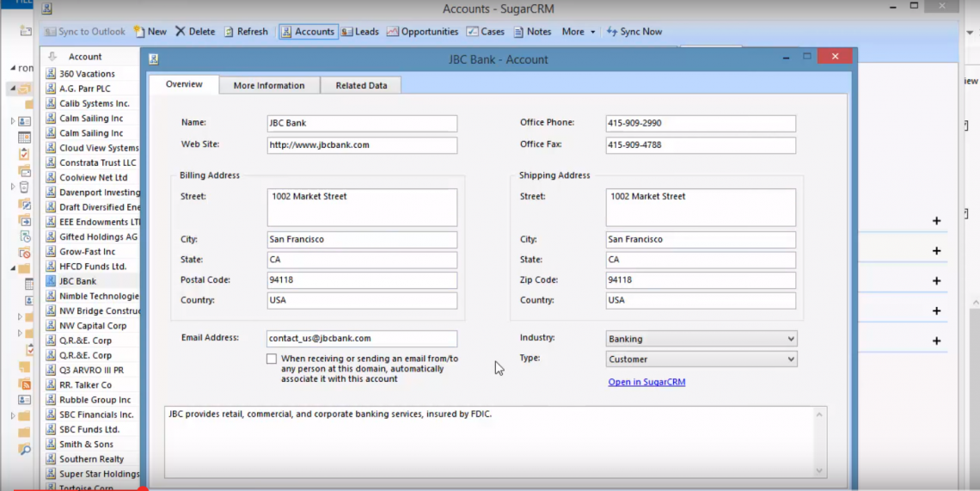
Task: Click Billing Postal Code field
Action: click(x=362, y=280)
